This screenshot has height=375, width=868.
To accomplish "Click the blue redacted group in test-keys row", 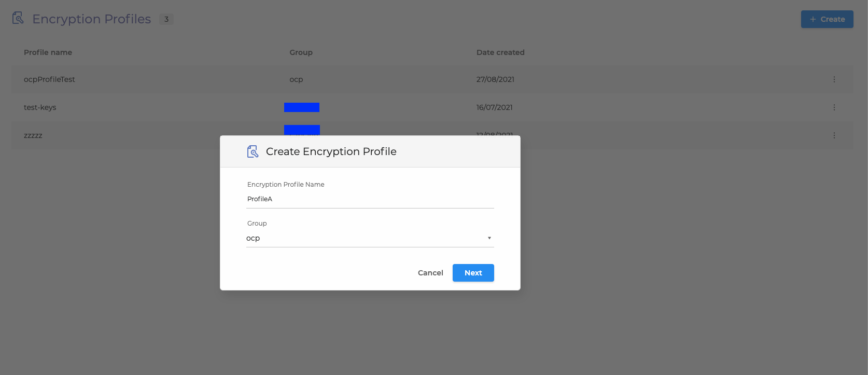I will pyautogui.click(x=301, y=107).
